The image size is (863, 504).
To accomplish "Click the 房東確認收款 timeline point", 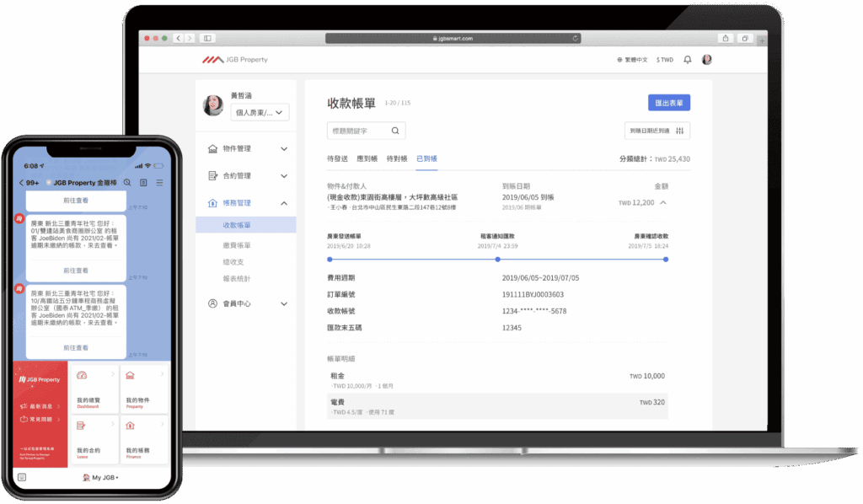I will tap(666, 259).
